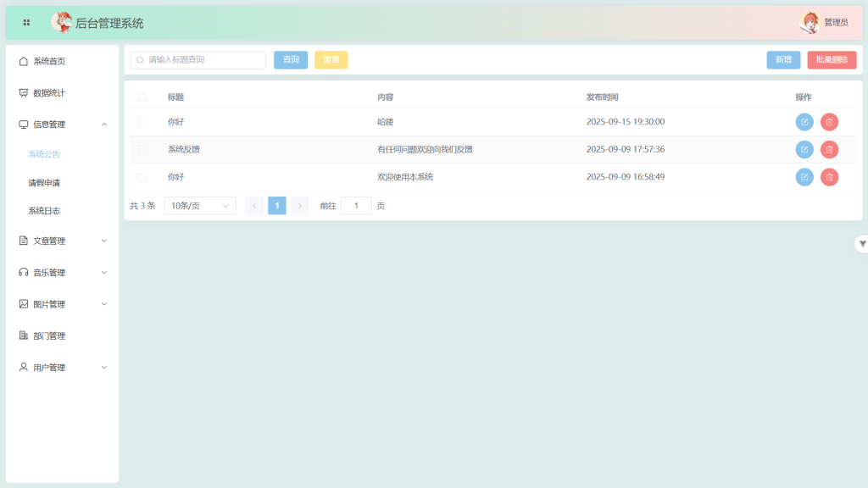Image resolution: width=868 pixels, height=488 pixels.
Task: Toggle the select-all checkbox in table header
Action: 142,97
